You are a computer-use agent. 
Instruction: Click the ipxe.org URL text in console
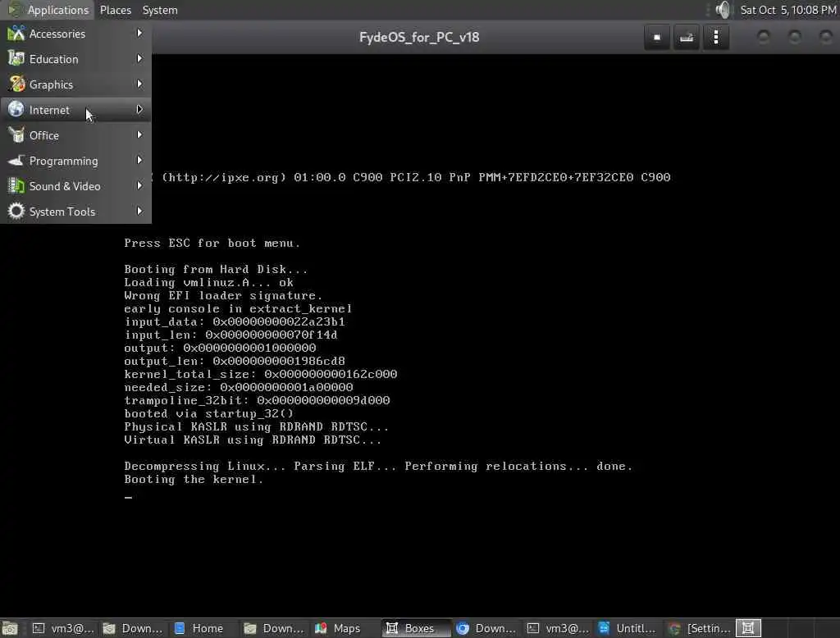click(x=225, y=177)
